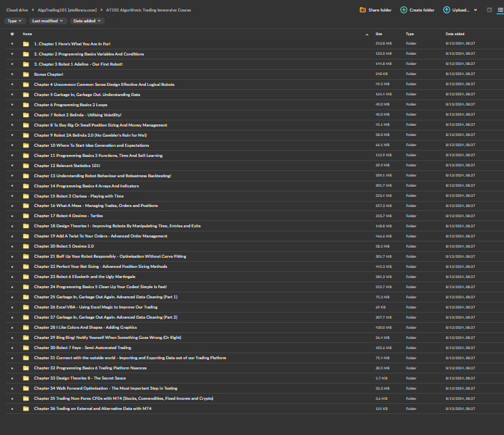The image size is (504, 435).
Task: Click folder icon of Chapter 26 Excel VBA
Action: click(26, 307)
